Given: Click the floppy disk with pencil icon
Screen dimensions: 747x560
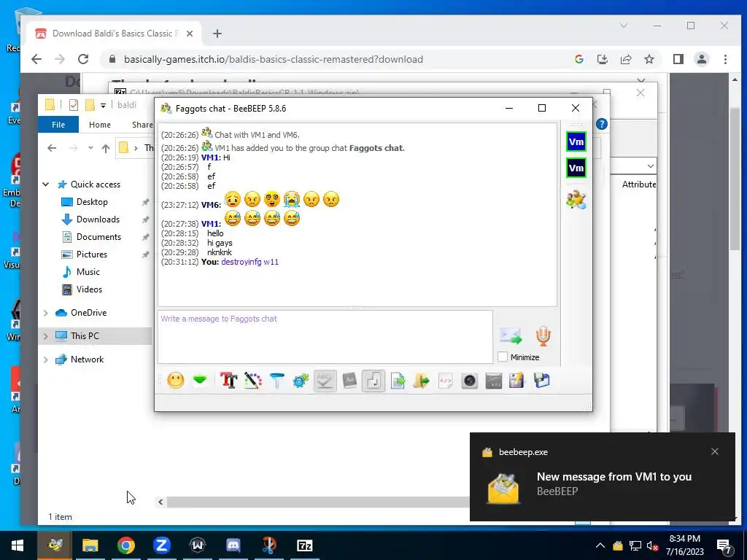Looking at the screenshot, I should tap(517, 381).
